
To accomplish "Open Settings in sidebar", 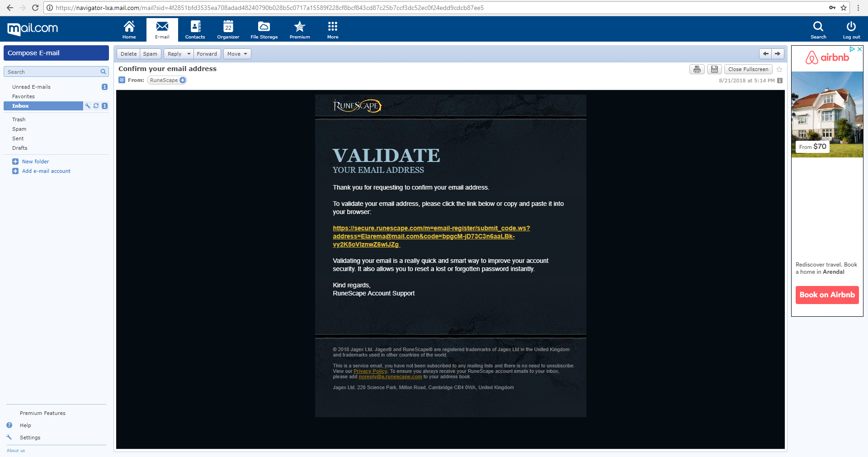I will coord(30,438).
